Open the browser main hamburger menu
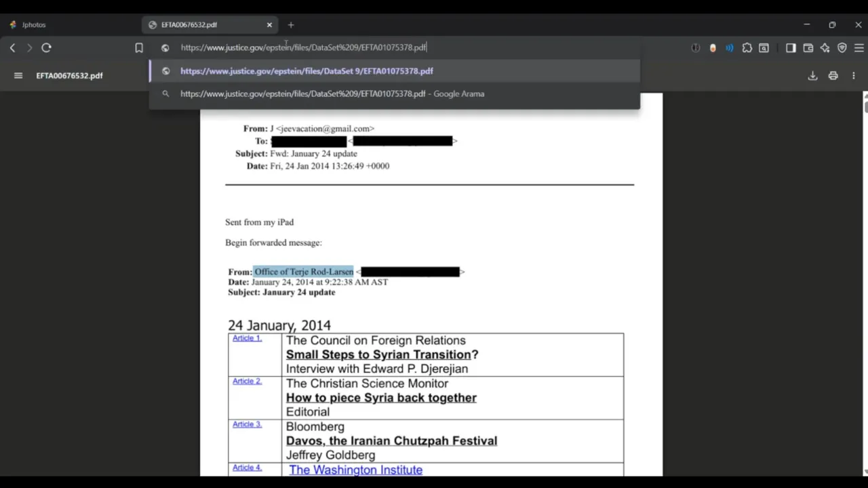The image size is (868, 488). click(859, 47)
